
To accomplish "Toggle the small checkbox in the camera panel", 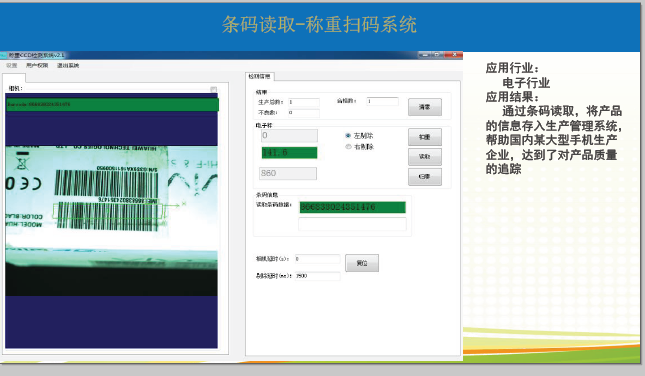I will [x=213, y=89].
